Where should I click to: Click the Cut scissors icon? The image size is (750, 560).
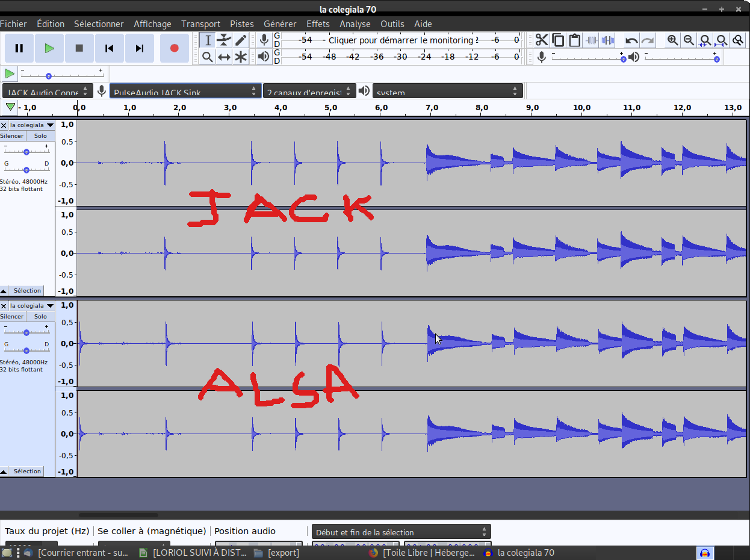542,40
